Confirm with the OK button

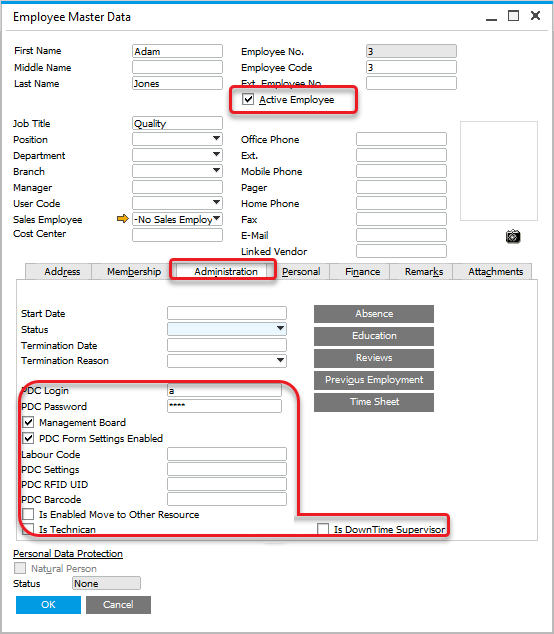coord(48,604)
